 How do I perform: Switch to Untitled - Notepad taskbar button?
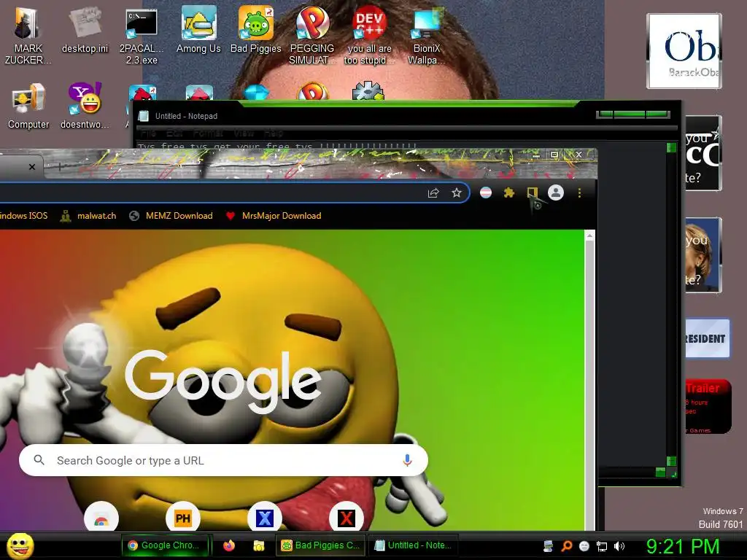413,545
